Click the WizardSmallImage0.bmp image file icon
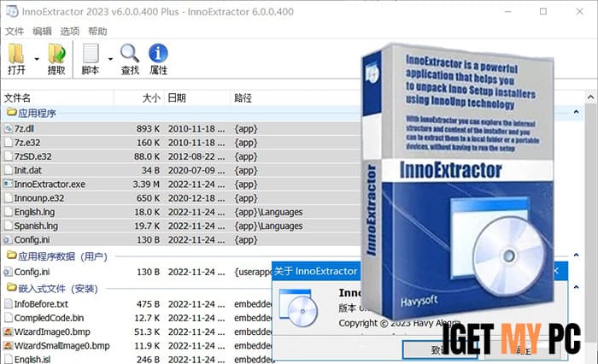Screen dimensions: 598x364 coord(8,346)
